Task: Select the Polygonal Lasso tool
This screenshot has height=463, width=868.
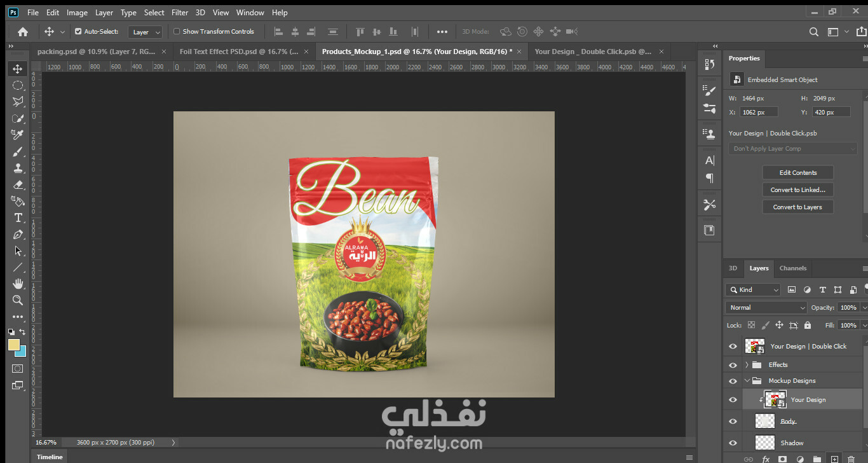Action: click(18, 102)
